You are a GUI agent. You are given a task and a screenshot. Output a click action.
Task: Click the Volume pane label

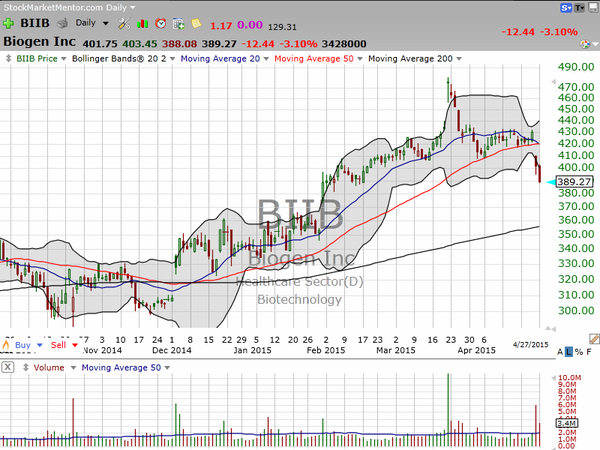[x=49, y=367]
